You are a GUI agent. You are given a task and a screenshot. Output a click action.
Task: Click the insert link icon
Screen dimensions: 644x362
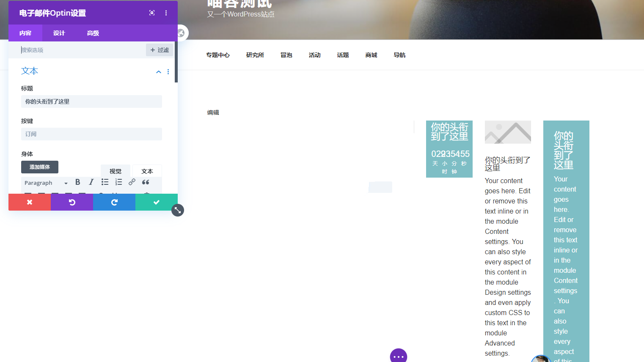[132, 182]
